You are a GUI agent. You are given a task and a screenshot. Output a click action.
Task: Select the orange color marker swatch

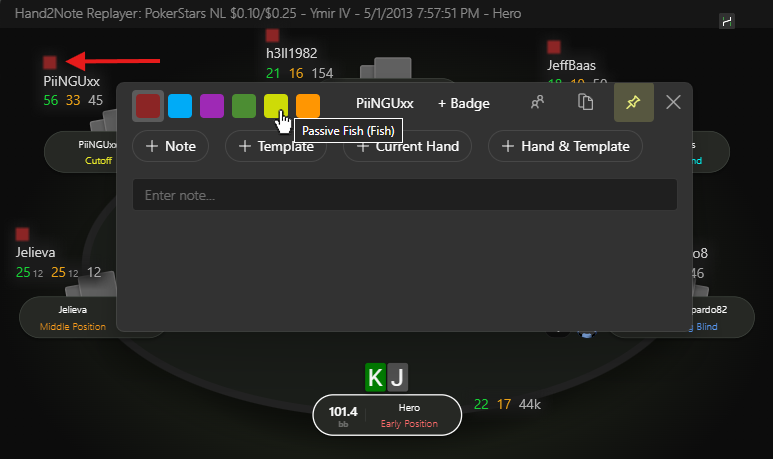(308, 106)
